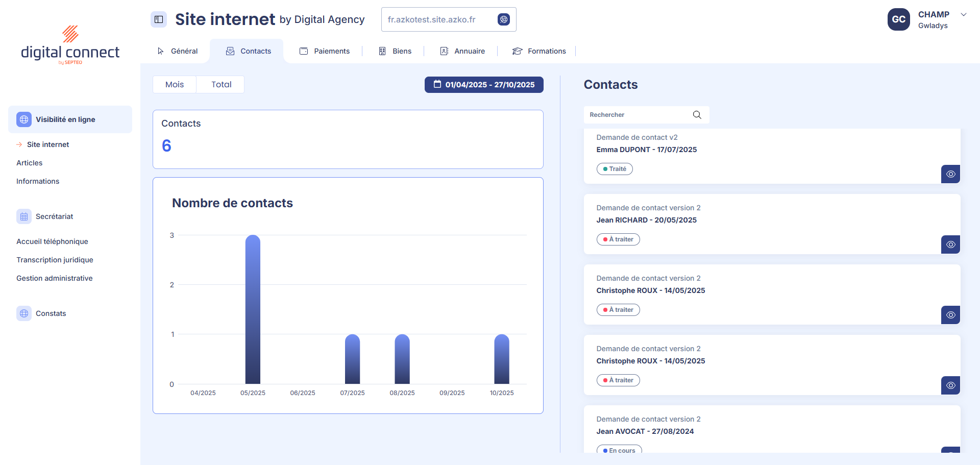Viewport: 980px width, 465px height.
Task: Open the website via the globe icon
Action: coord(503,19)
